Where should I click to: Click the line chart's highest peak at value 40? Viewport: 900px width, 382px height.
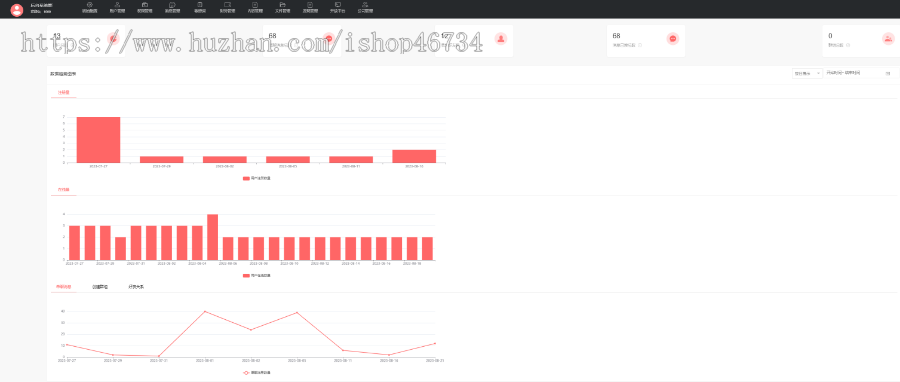205,311
